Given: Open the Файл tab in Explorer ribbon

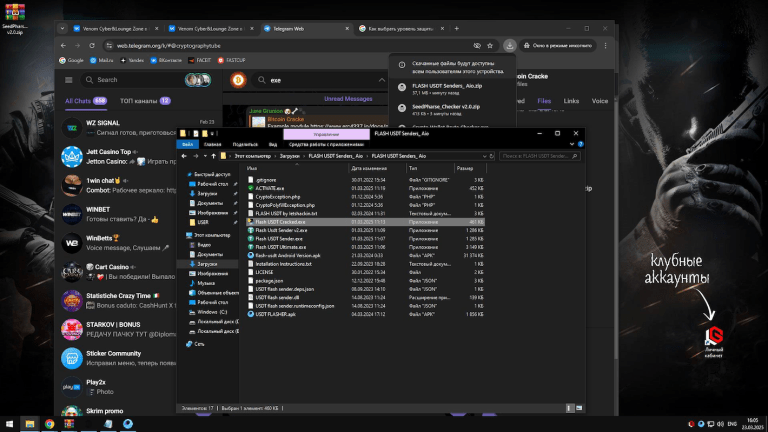Looking at the screenshot, I should (x=188, y=144).
